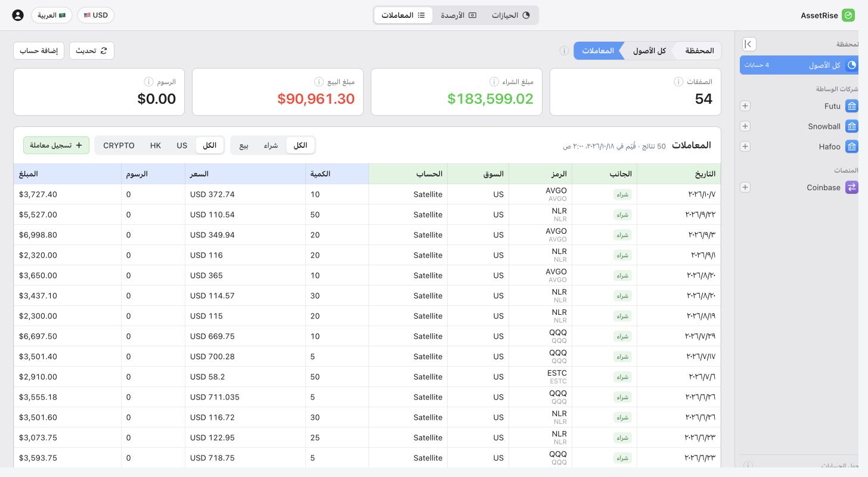Click amount $6,998.80
The height and width of the screenshot is (477, 868).
[38, 235]
